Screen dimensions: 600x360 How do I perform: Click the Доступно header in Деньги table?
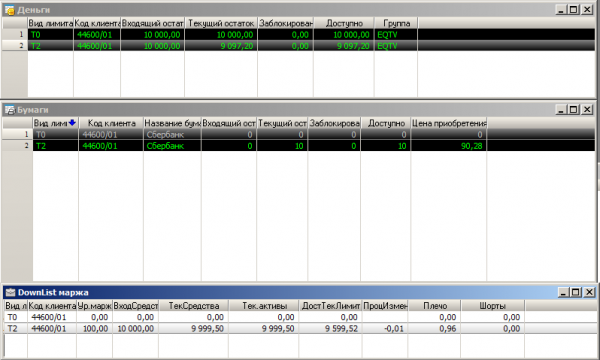(344, 23)
